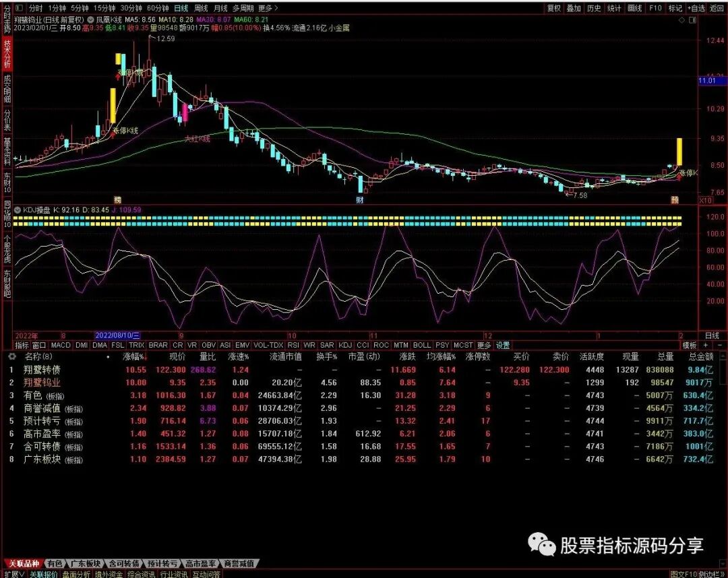
Task: Select the DMI indicator
Action: pyautogui.click(x=82, y=345)
